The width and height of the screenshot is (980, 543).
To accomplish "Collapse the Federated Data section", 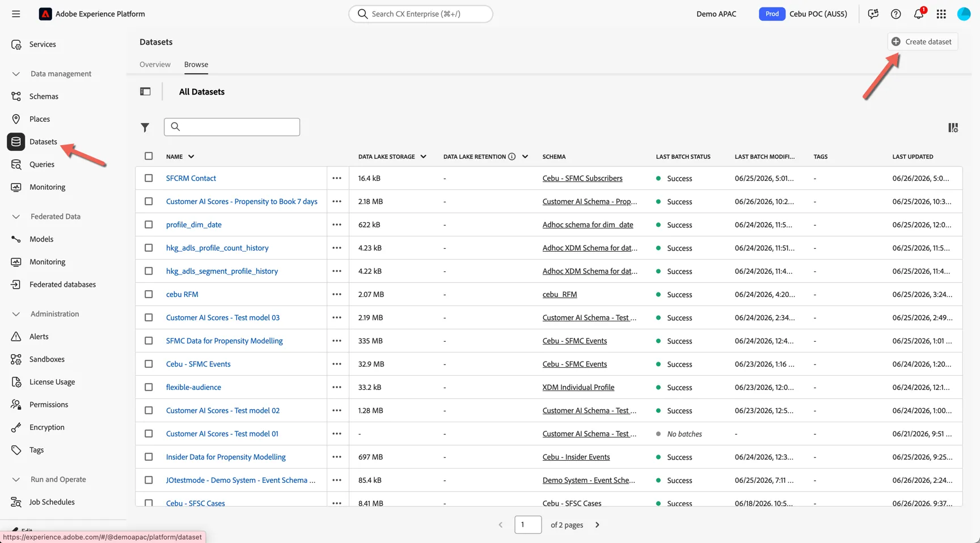I will [16, 217].
